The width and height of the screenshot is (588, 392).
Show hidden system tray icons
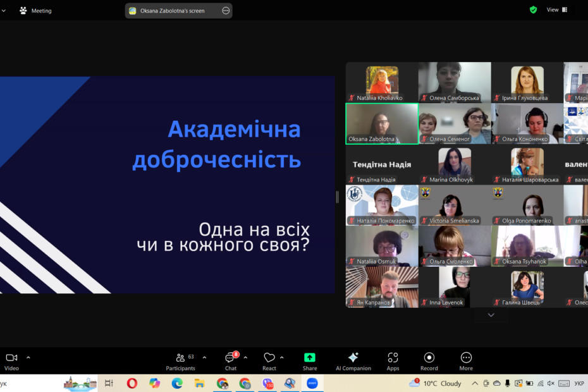pyautogui.click(x=475, y=383)
